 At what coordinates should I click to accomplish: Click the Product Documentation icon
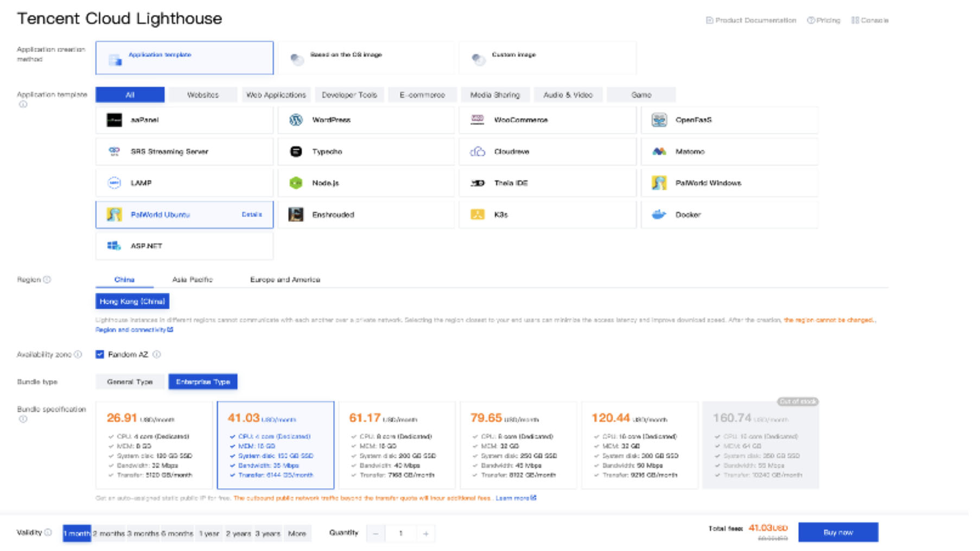click(709, 20)
